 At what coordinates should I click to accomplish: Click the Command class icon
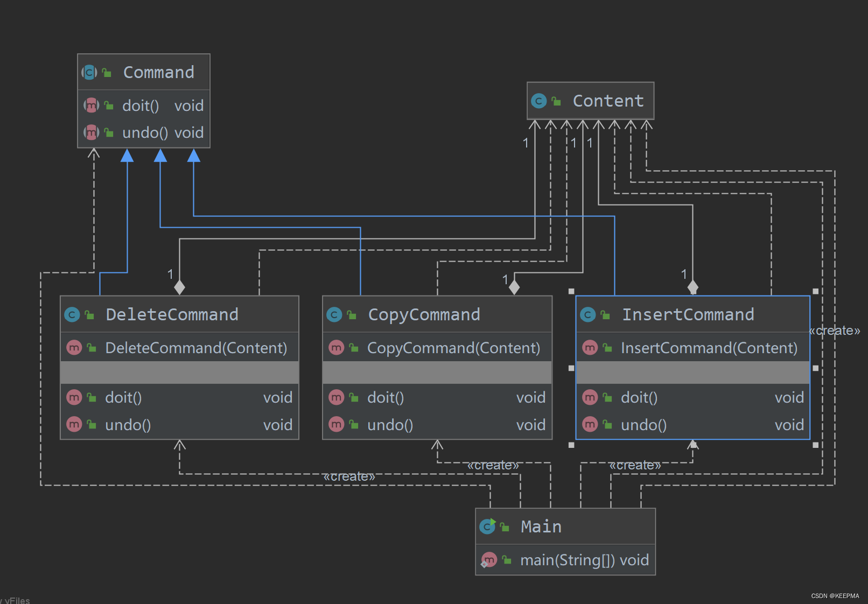point(89,72)
